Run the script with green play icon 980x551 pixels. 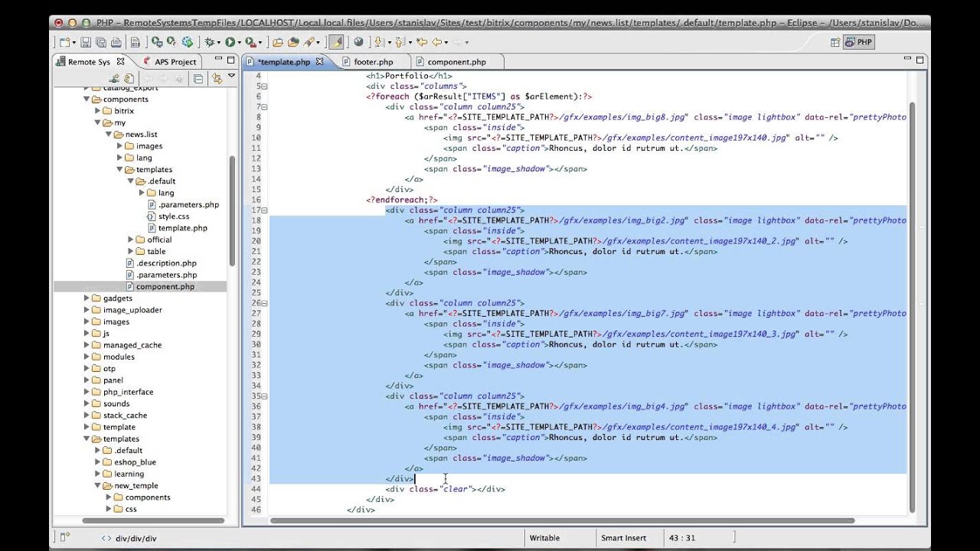click(x=230, y=42)
